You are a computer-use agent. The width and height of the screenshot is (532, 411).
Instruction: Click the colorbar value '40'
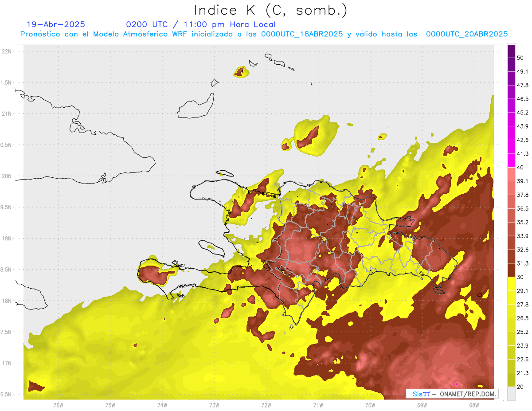coord(520,168)
